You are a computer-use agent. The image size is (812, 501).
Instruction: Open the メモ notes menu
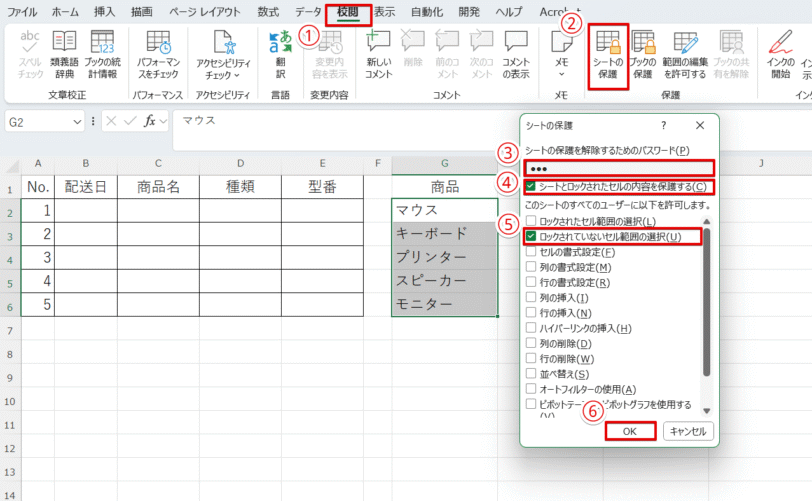click(561, 54)
